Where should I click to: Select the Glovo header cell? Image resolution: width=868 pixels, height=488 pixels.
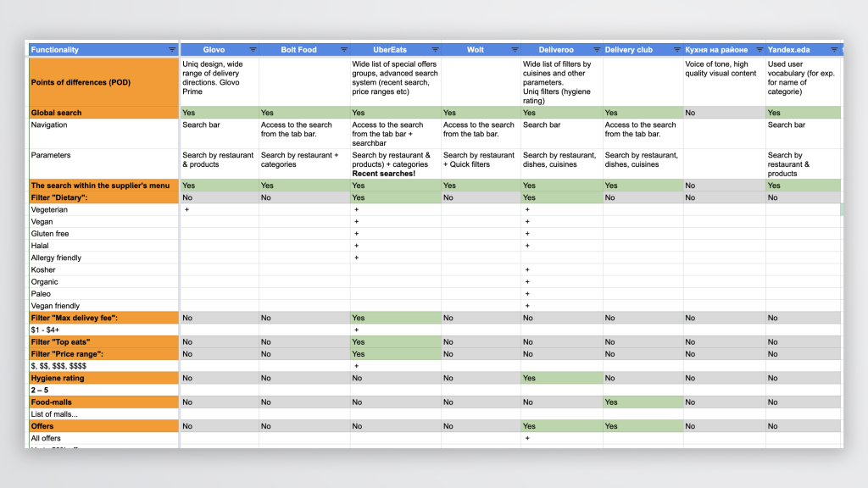tap(220, 50)
